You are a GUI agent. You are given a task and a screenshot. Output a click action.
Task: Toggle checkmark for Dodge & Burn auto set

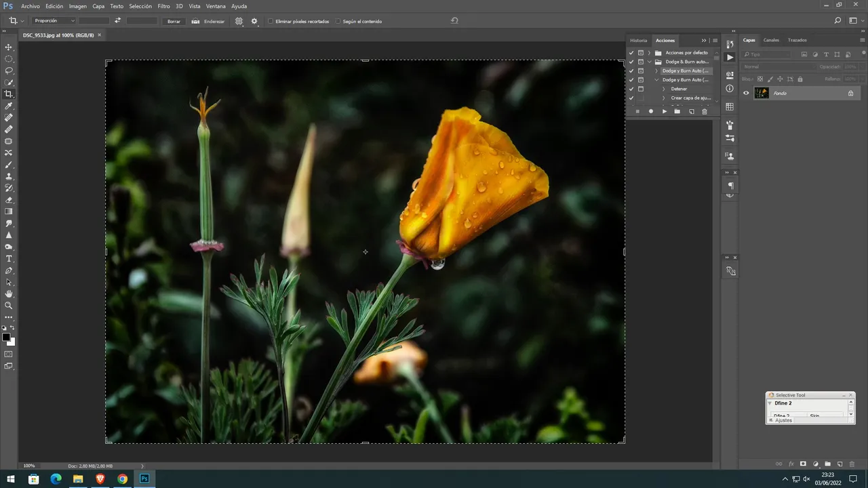[x=631, y=62]
